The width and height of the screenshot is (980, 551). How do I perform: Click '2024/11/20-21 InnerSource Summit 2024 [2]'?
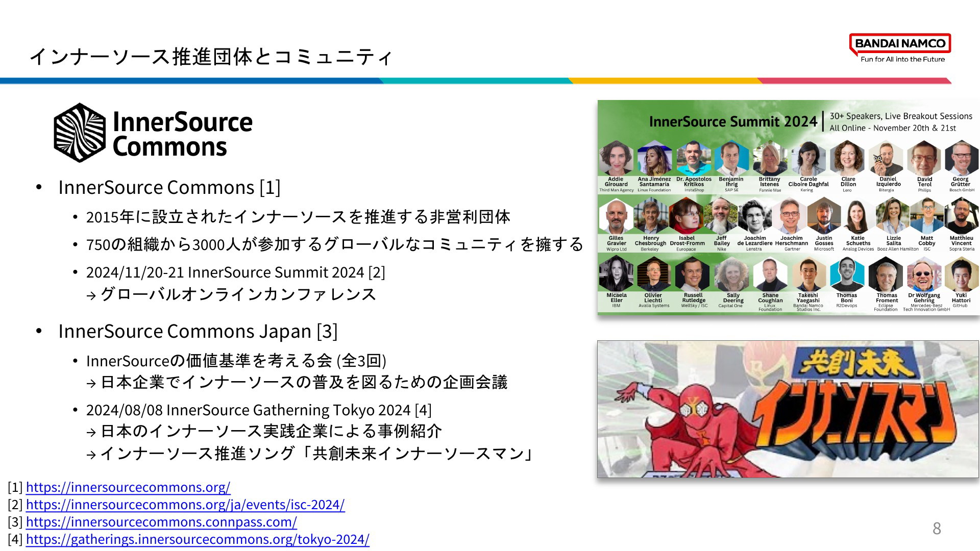(x=236, y=272)
